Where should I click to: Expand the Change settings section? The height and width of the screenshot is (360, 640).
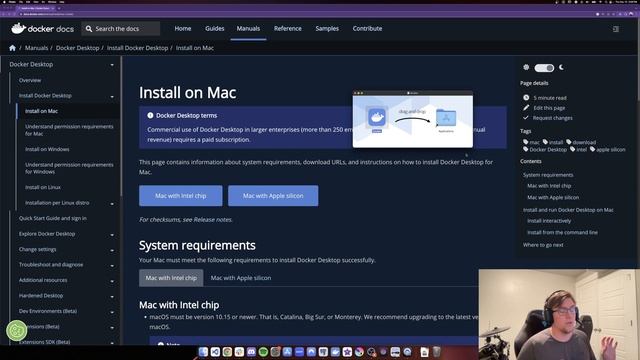pos(112,250)
